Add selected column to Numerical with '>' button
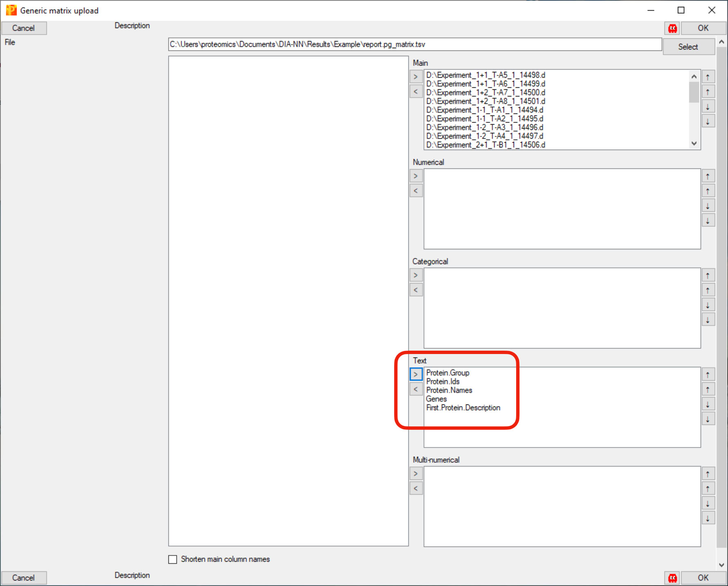728x586 pixels. 416,176
